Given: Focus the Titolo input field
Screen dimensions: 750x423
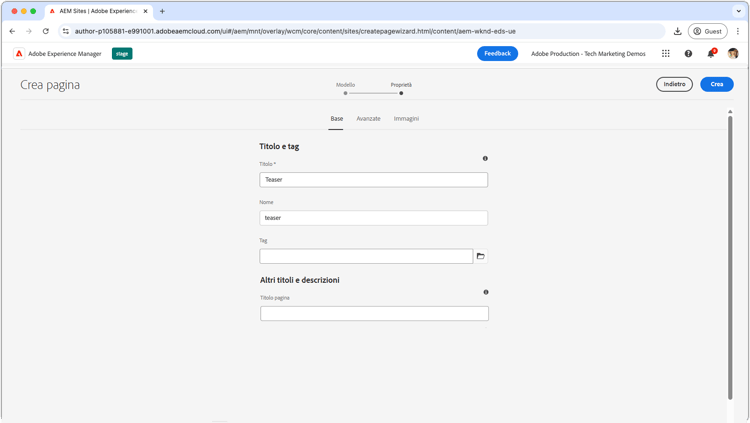Looking at the screenshot, I should pyautogui.click(x=374, y=180).
